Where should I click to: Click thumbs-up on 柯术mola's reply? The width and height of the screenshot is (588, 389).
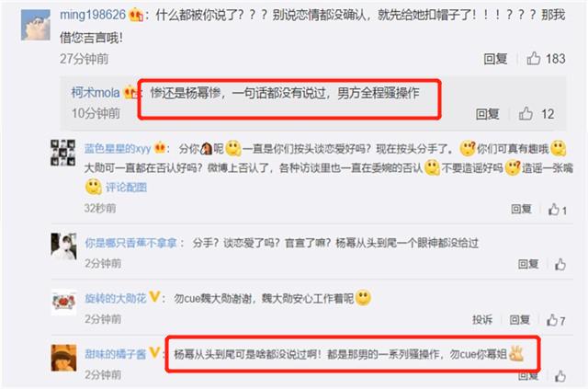(526, 113)
